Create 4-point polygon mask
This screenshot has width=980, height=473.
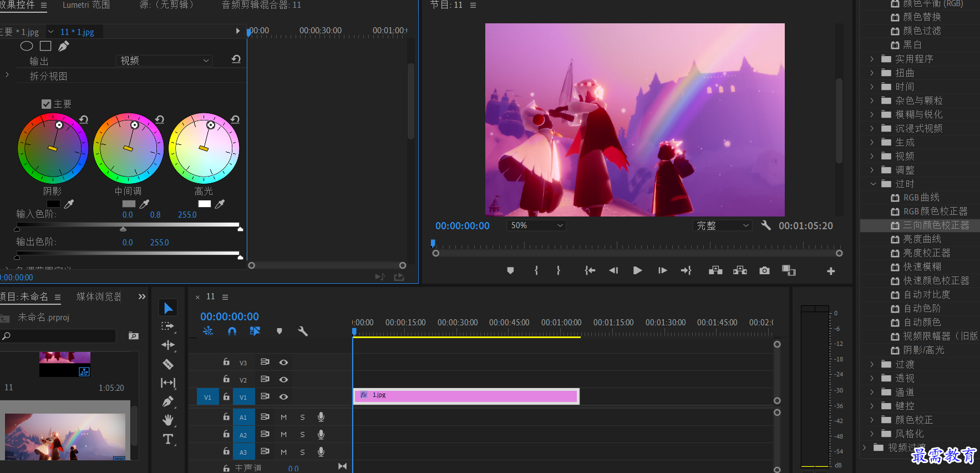click(45, 46)
